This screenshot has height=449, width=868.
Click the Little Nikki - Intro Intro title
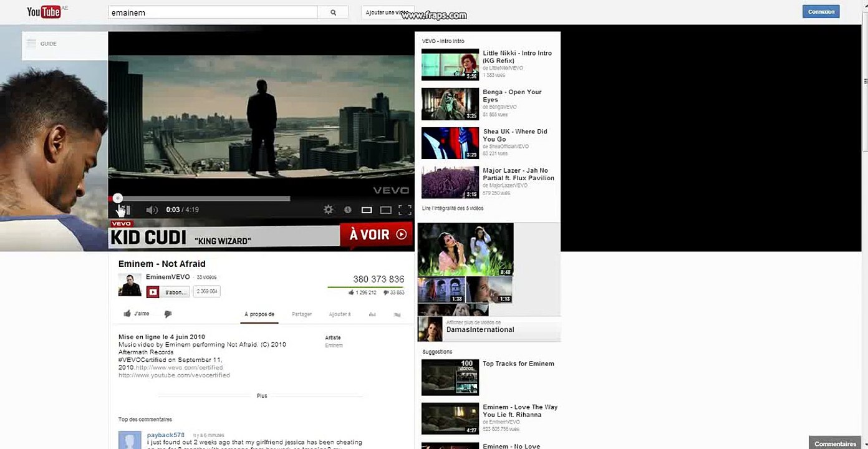click(518, 57)
